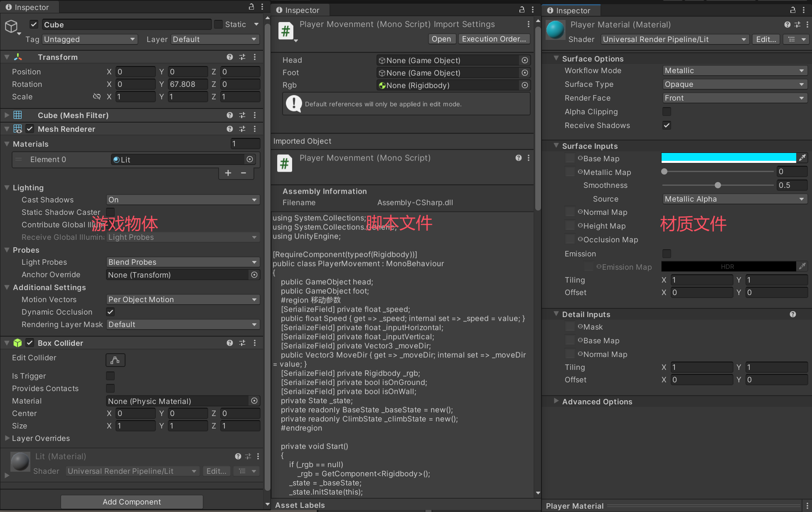Image resolution: width=812 pixels, height=512 pixels.
Task: Click the Open script button
Action: click(x=441, y=39)
